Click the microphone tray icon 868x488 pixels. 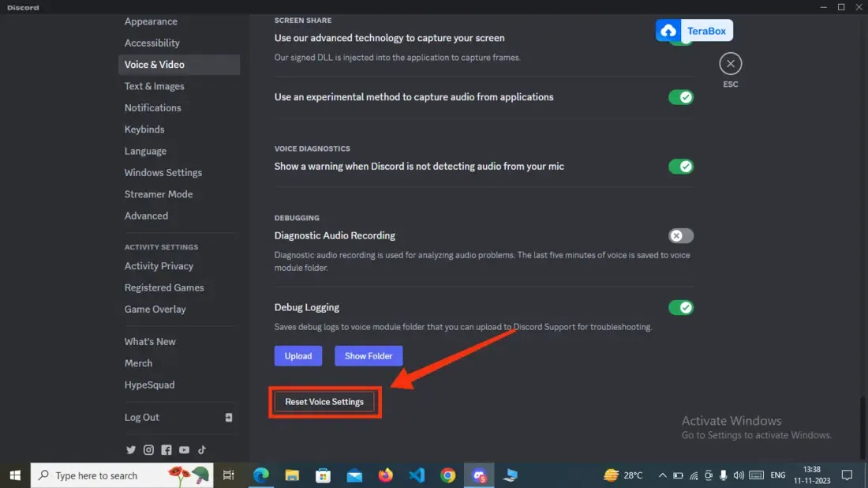tap(723, 475)
